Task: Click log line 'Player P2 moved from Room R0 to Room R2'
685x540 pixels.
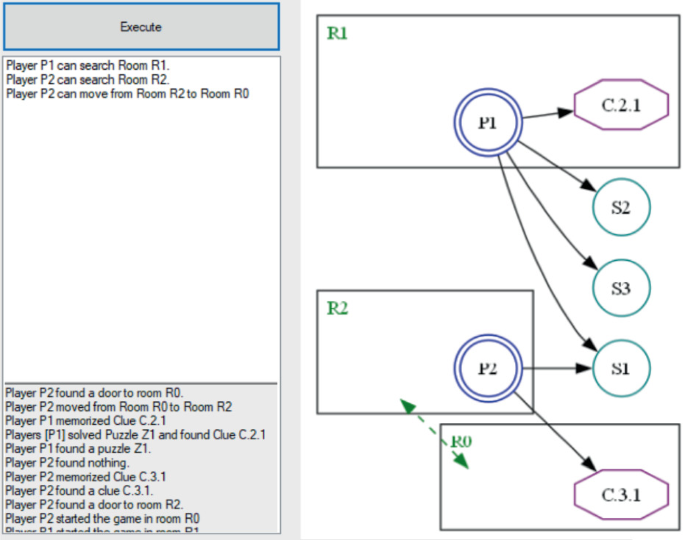Action: coord(118,407)
